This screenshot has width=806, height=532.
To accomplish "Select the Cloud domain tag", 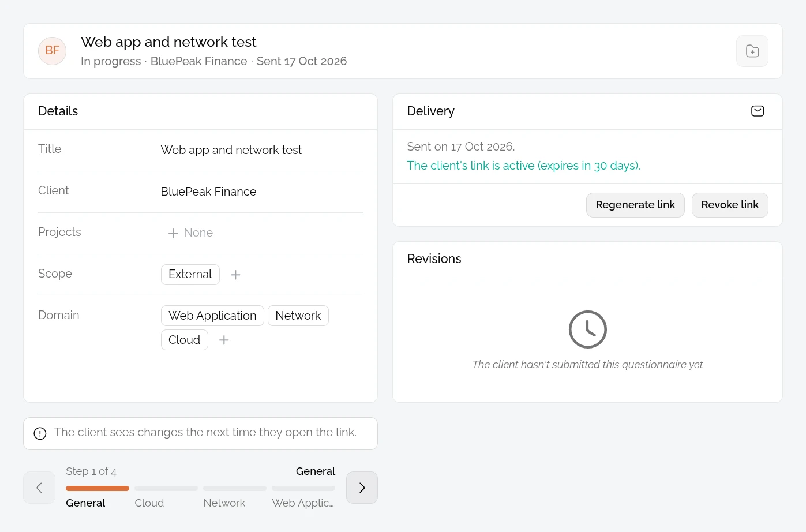I will (x=185, y=340).
